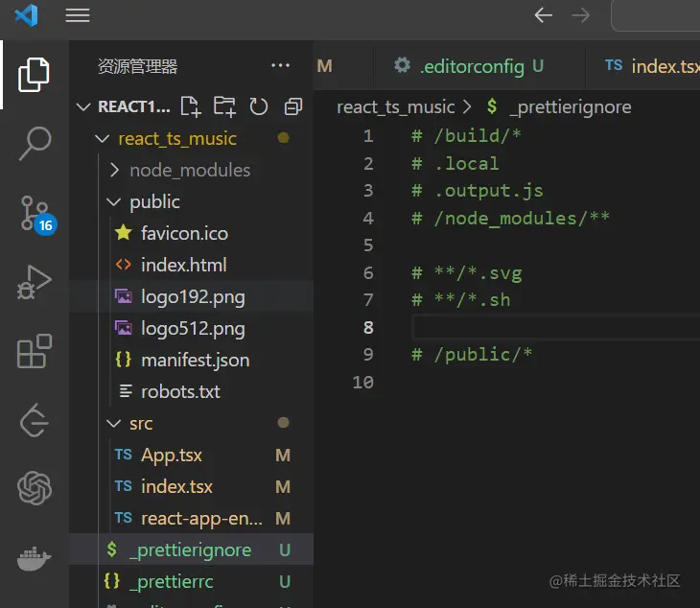The image size is (700, 608).
Task: Click the star icon of favicon.ico
Action: [123, 233]
